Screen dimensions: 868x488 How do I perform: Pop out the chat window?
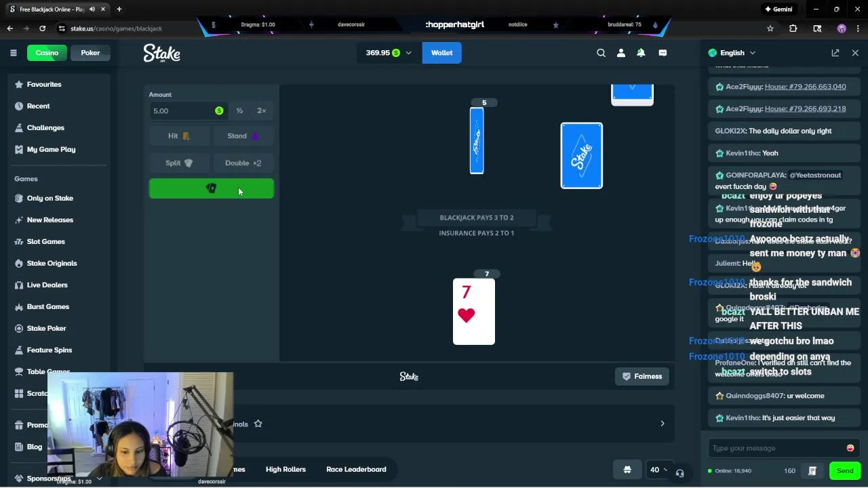click(835, 53)
